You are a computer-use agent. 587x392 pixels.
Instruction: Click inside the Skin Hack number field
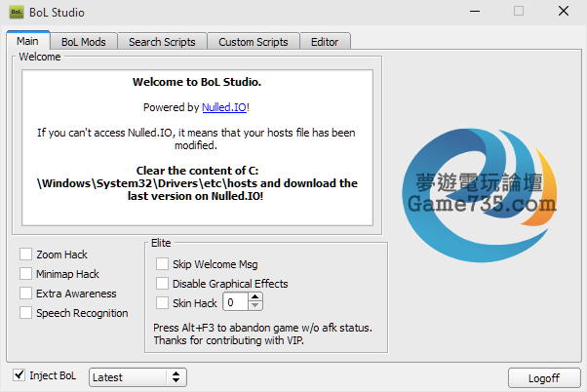(x=235, y=301)
